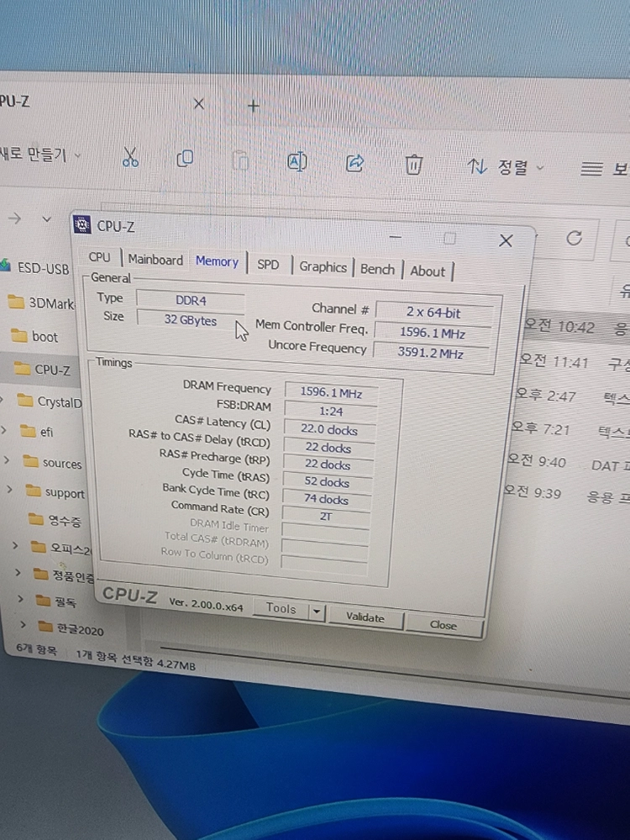Screen dimensions: 630x840
Task: Click the 2 x 64-bit Channel value
Action: pyautogui.click(x=433, y=312)
